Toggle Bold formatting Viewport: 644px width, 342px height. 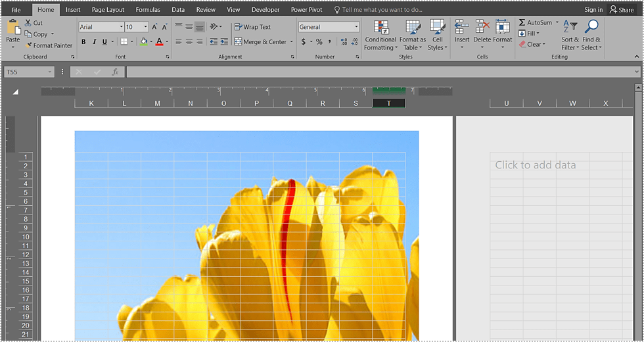83,42
